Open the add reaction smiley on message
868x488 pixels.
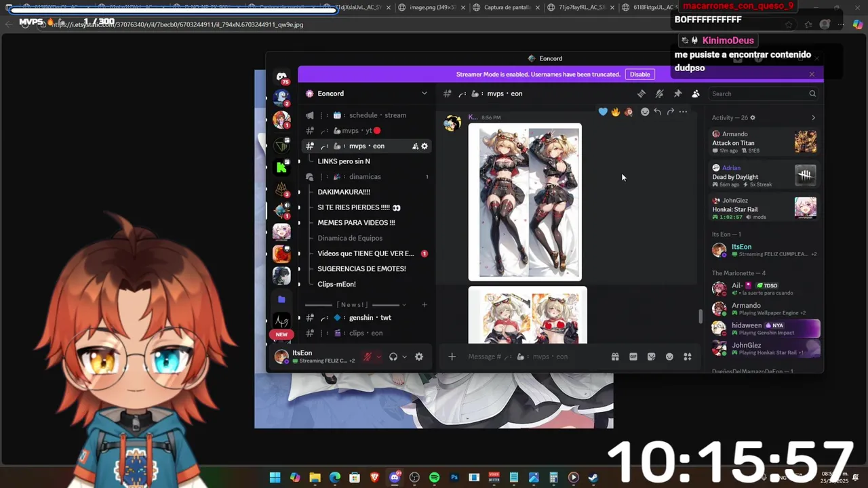645,112
